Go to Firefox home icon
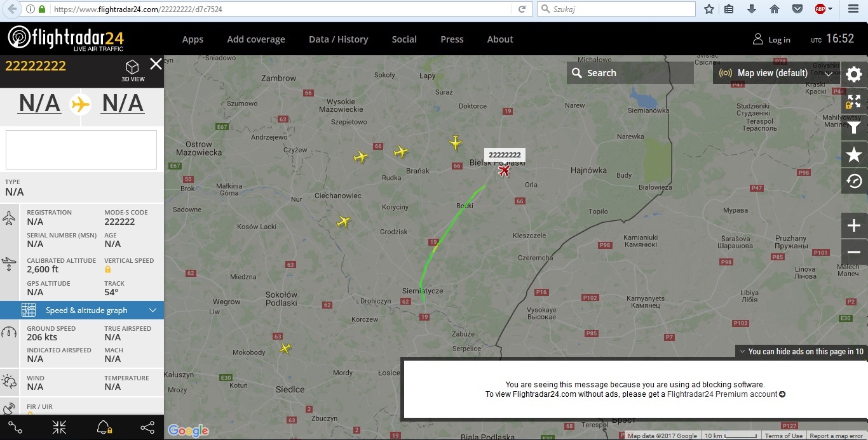Viewport: 868px width, 440px height. click(774, 9)
